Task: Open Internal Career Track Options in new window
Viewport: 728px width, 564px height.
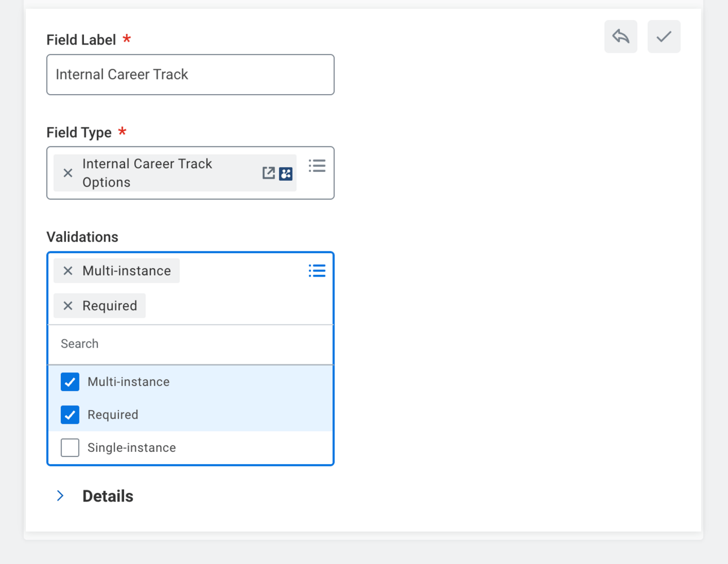Action: coord(269,173)
